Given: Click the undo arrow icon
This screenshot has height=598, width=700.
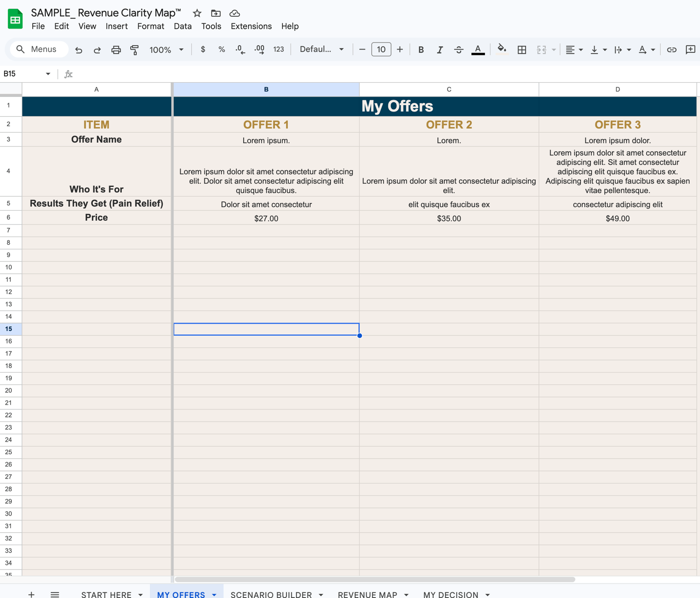Looking at the screenshot, I should coord(78,49).
